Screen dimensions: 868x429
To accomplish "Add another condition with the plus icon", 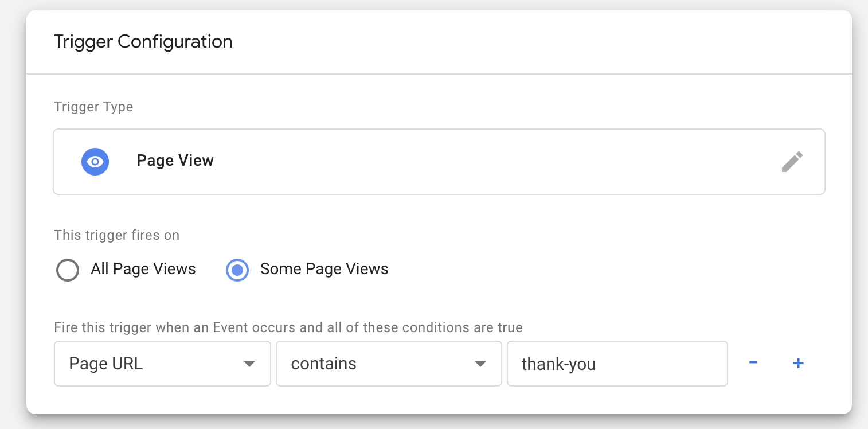I will (x=798, y=363).
